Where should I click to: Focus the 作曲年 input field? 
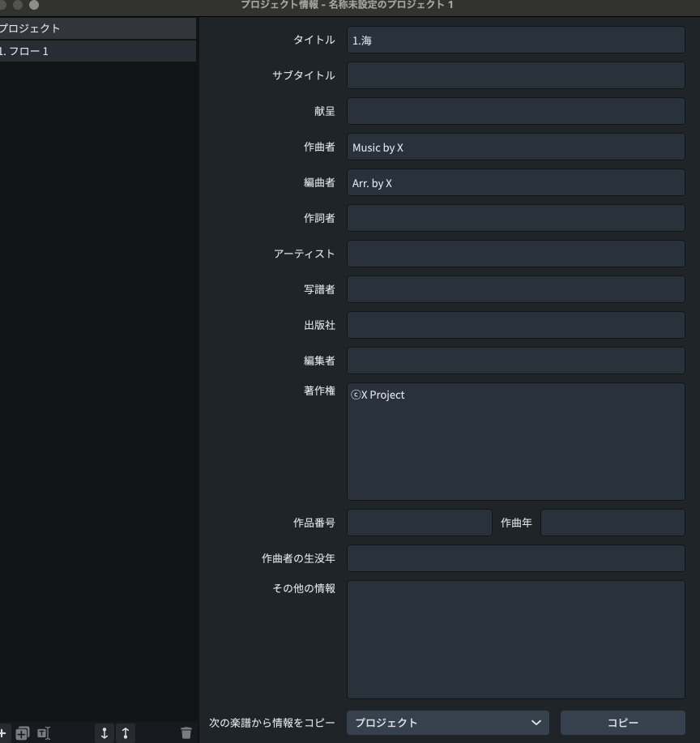tap(612, 523)
